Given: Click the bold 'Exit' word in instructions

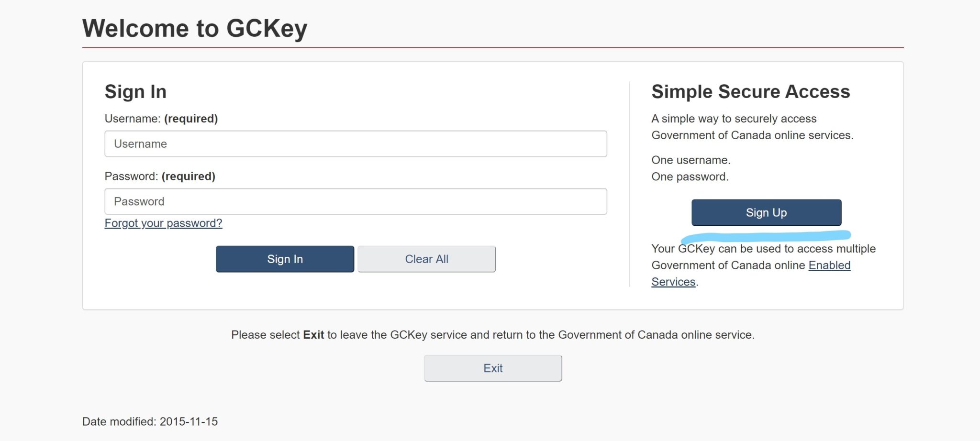Looking at the screenshot, I should pyautogui.click(x=313, y=335).
